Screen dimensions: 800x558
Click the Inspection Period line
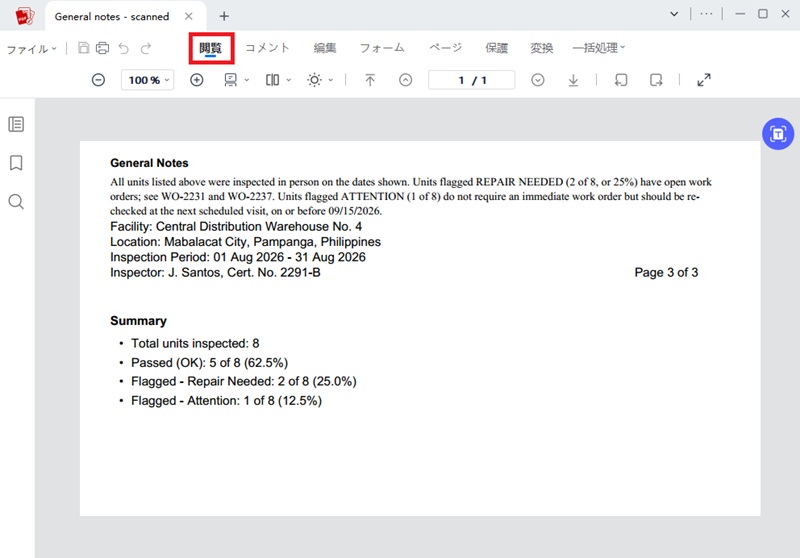238,257
